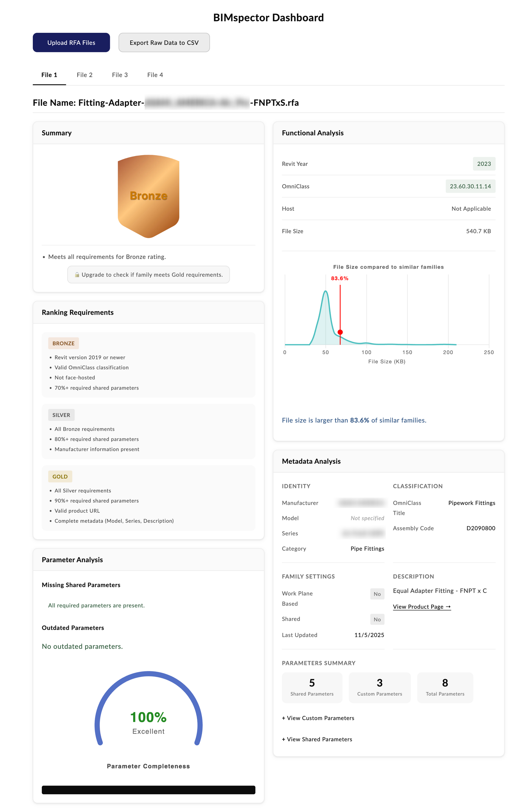532x808 pixels.
Task: Expand View Shared Parameters
Action: [x=317, y=739]
